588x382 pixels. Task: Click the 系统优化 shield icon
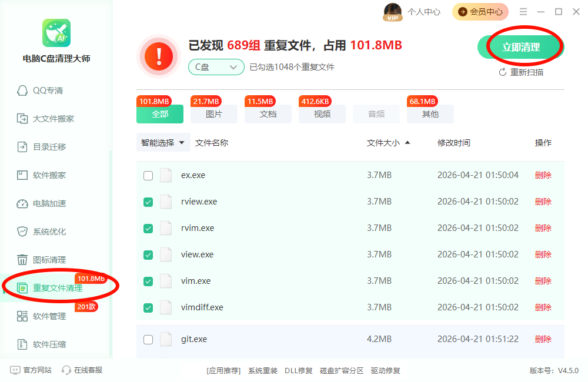tap(22, 232)
